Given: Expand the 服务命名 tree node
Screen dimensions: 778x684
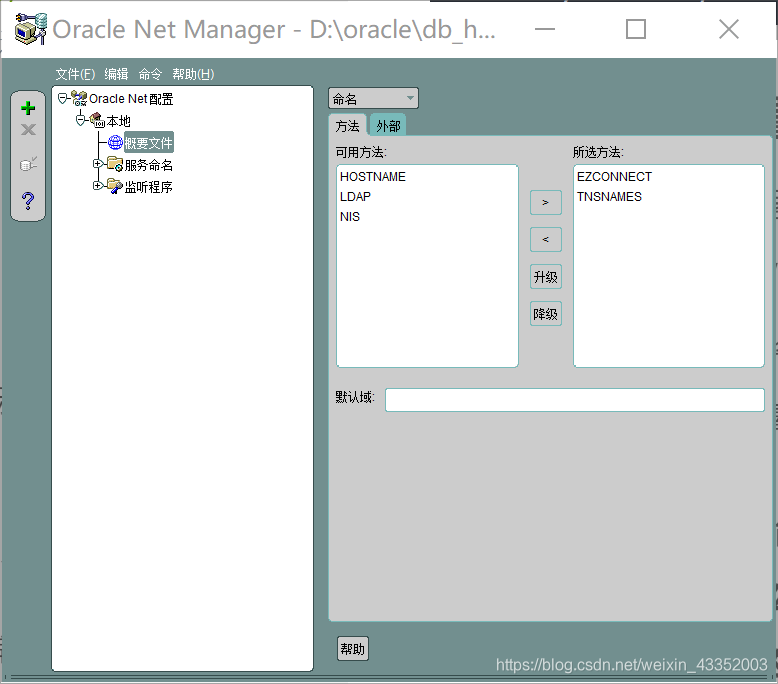Looking at the screenshot, I should tap(98, 164).
